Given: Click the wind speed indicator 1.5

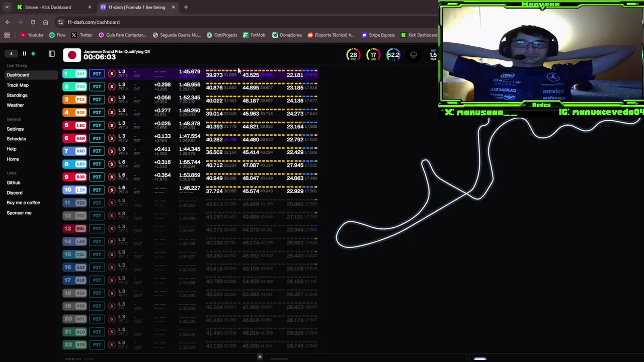Looking at the screenshot, I should 433,55.
